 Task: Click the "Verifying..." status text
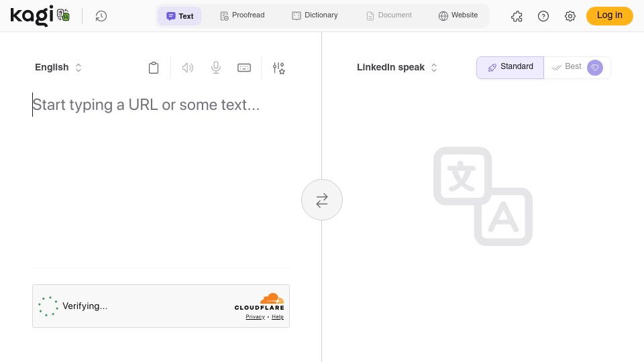click(x=85, y=306)
